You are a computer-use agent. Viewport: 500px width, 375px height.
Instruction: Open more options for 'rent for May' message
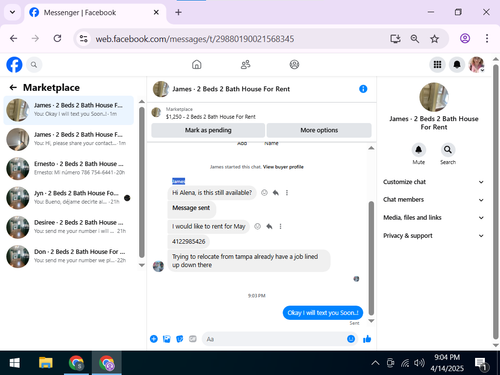(x=280, y=227)
